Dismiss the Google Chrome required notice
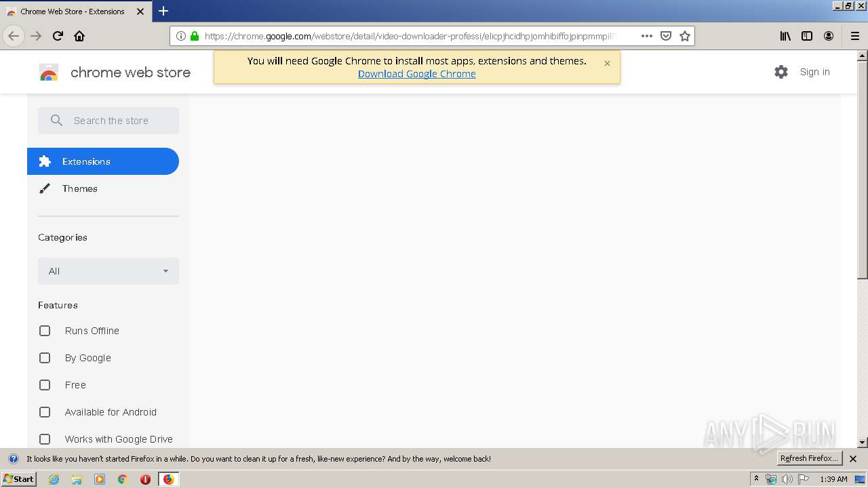This screenshot has width=868, height=488. tap(607, 63)
